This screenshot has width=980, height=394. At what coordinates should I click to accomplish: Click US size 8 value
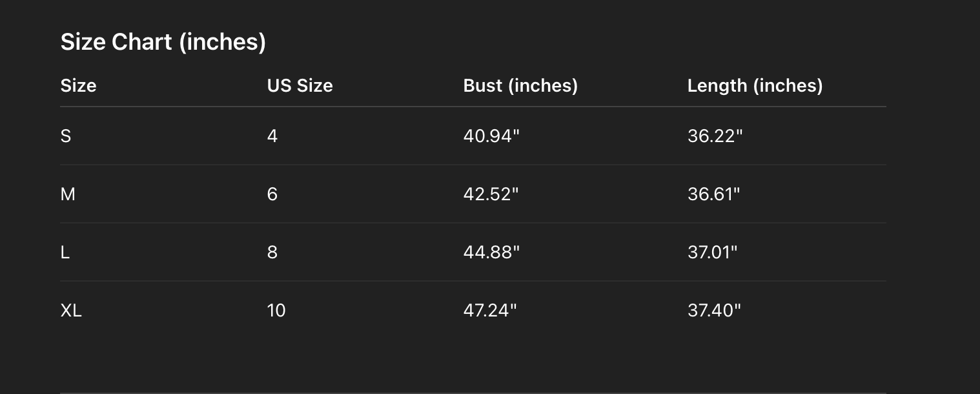[272, 253]
